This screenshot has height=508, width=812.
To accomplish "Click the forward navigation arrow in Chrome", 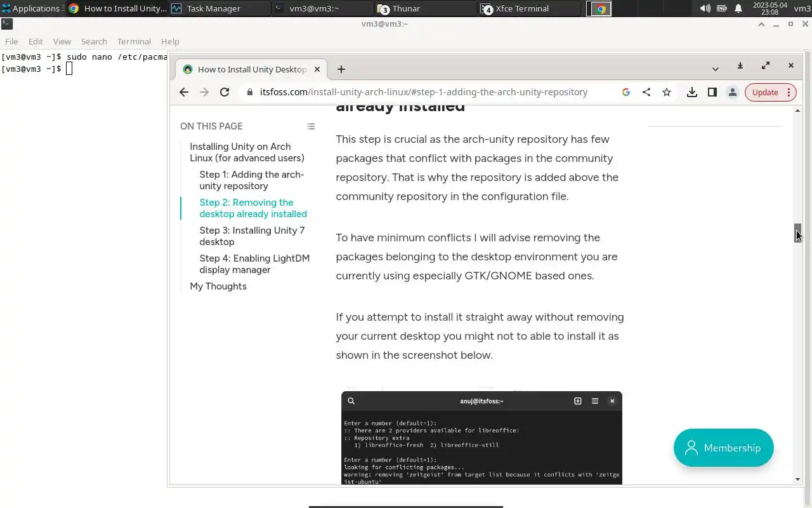I will click(204, 92).
